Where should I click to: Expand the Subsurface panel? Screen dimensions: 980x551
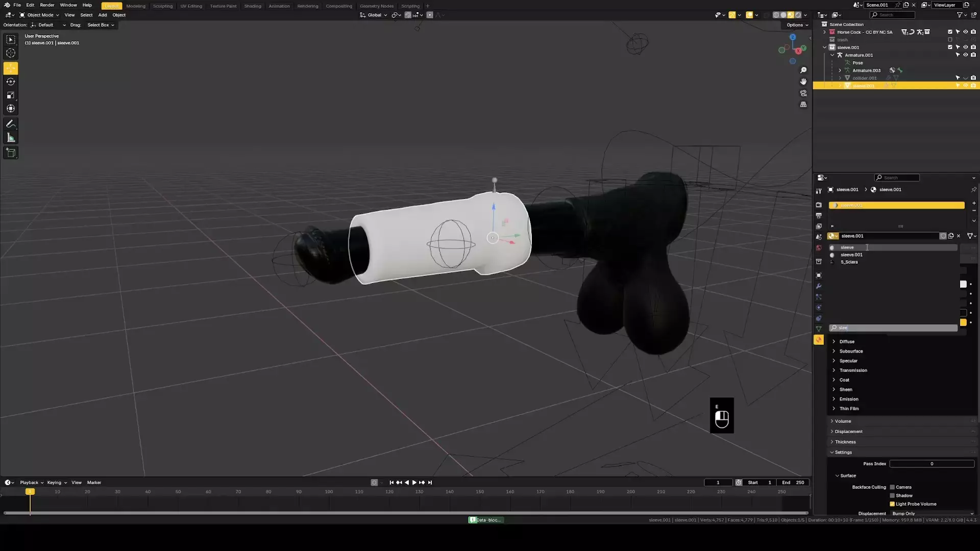coord(851,352)
